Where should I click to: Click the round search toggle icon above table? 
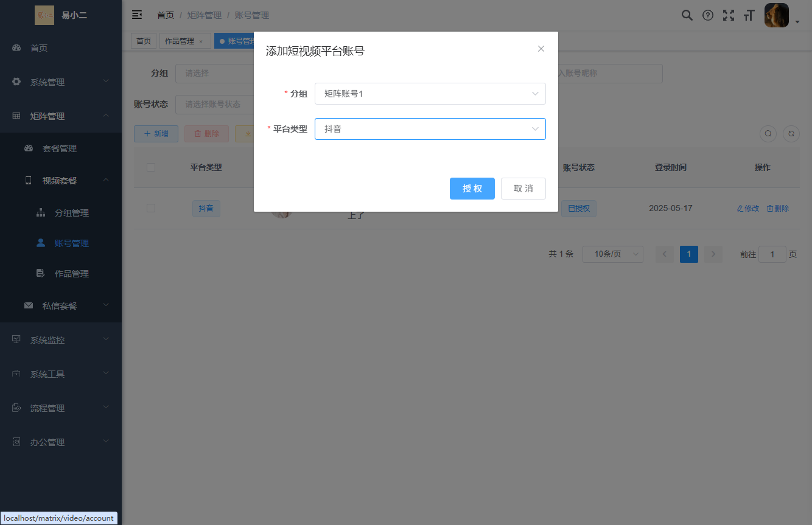(x=768, y=134)
